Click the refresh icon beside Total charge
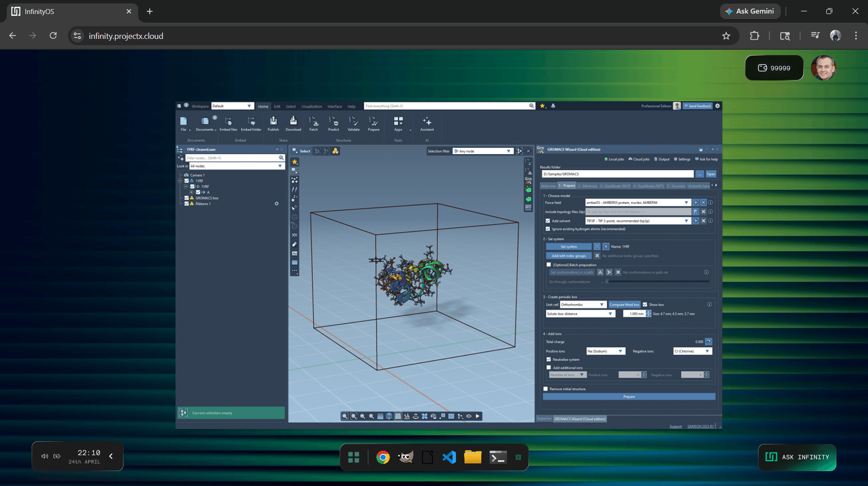The image size is (868, 486). point(708,342)
